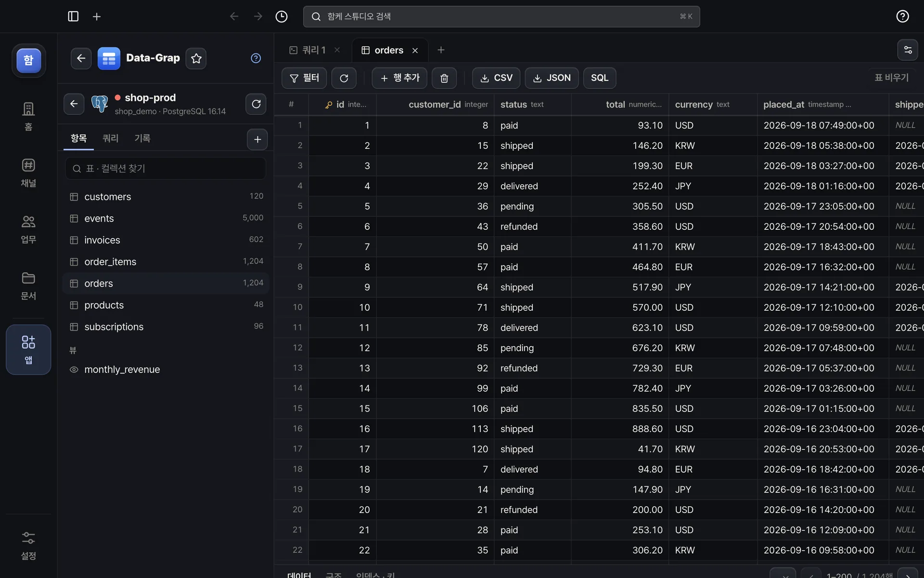The image size is (924, 578).
Task: Focus the 함케 스튜디오 검색 search field
Action: point(501,16)
